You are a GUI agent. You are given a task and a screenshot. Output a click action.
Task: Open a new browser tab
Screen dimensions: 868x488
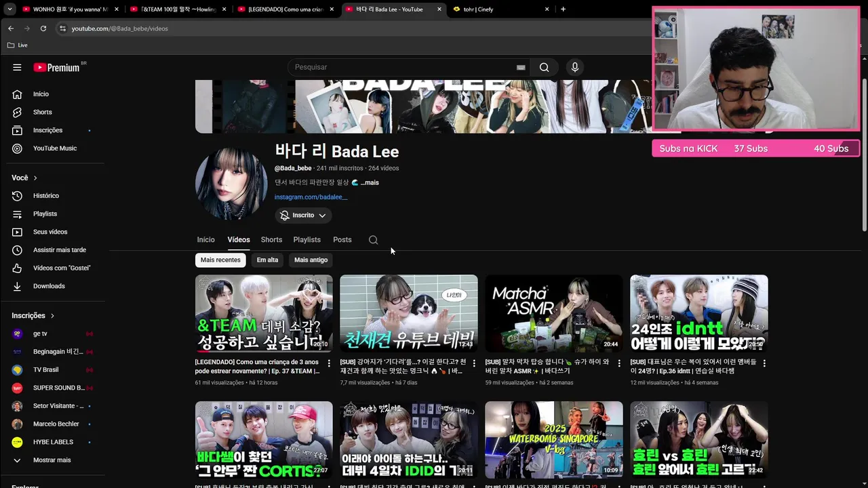click(563, 9)
